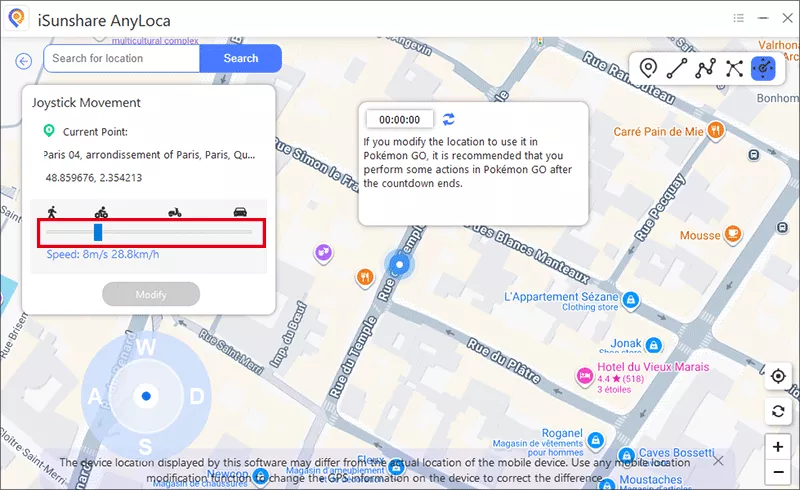Click the walking speed icon
800x490 pixels.
(50, 212)
